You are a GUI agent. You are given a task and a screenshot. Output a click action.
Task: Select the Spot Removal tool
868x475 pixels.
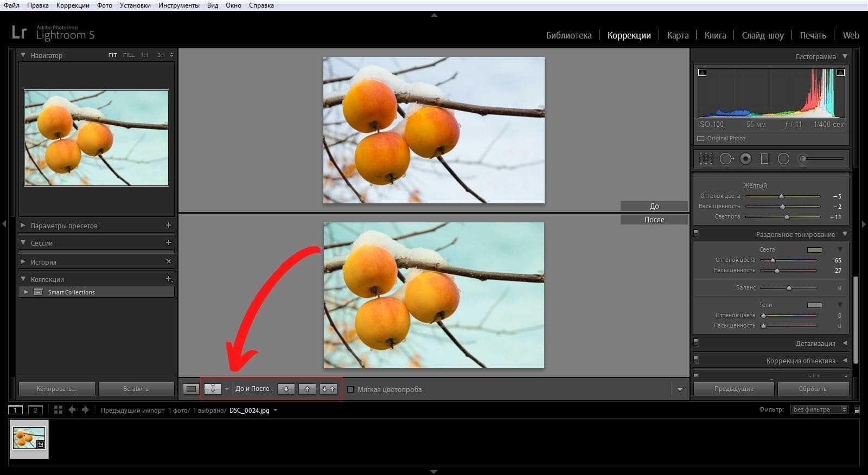[726, 159]
